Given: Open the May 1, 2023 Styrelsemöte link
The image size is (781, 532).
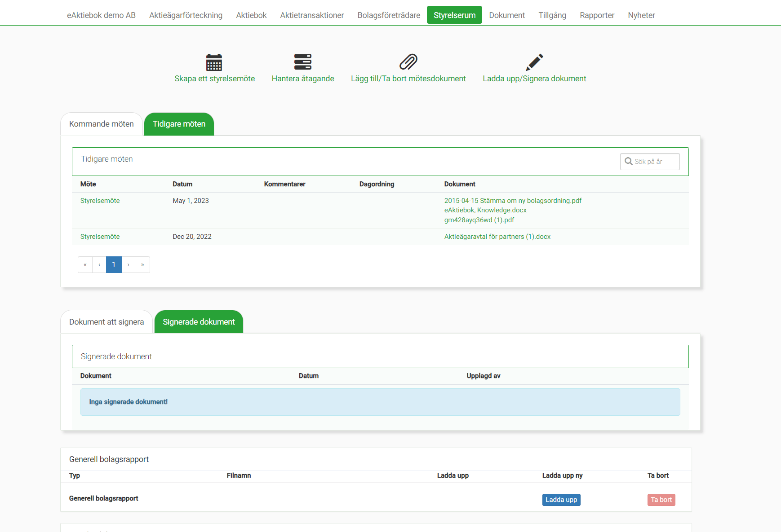Looking at the screenshot, I should (x=100, y=201).
